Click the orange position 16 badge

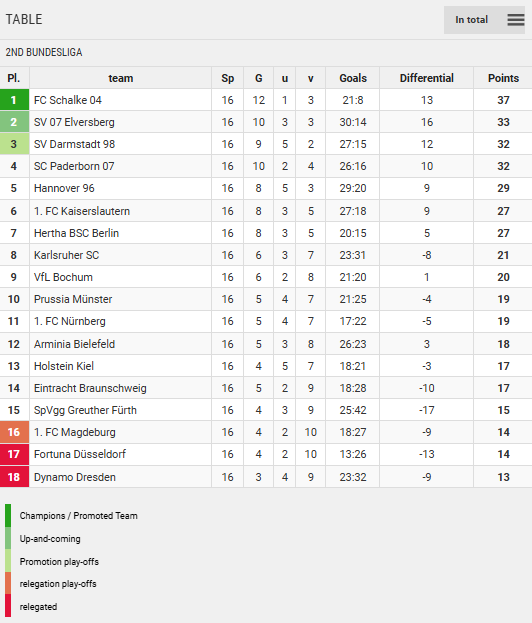pyautogui.click(x=14, y=432)
